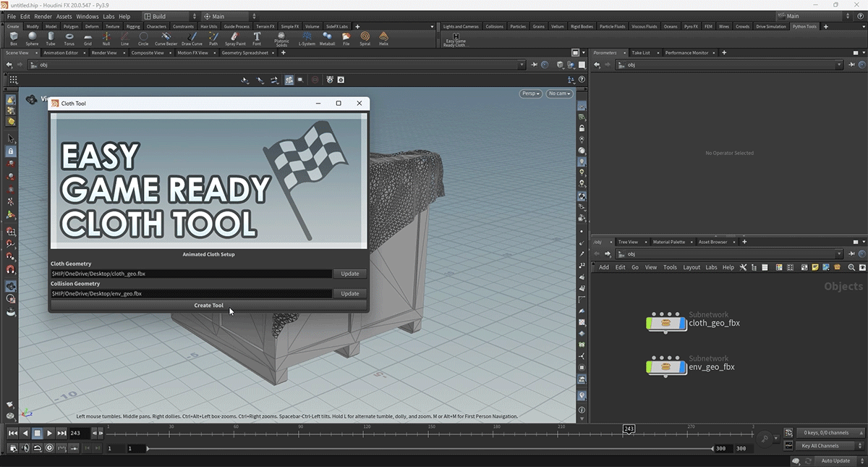Screen dimensions: 868x467
Task: Open the File menu
Action: coord(12,16)
